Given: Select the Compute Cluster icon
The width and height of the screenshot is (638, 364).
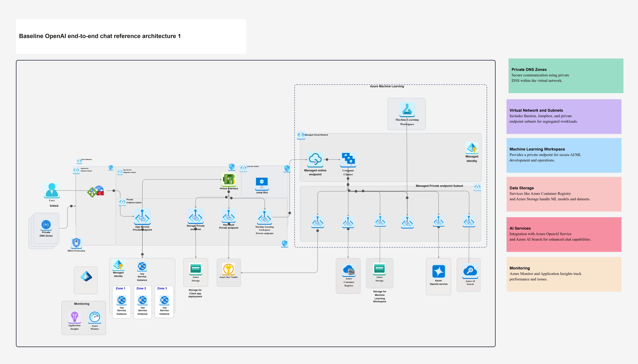Looking at the screenshot, I should click(348, 159).
